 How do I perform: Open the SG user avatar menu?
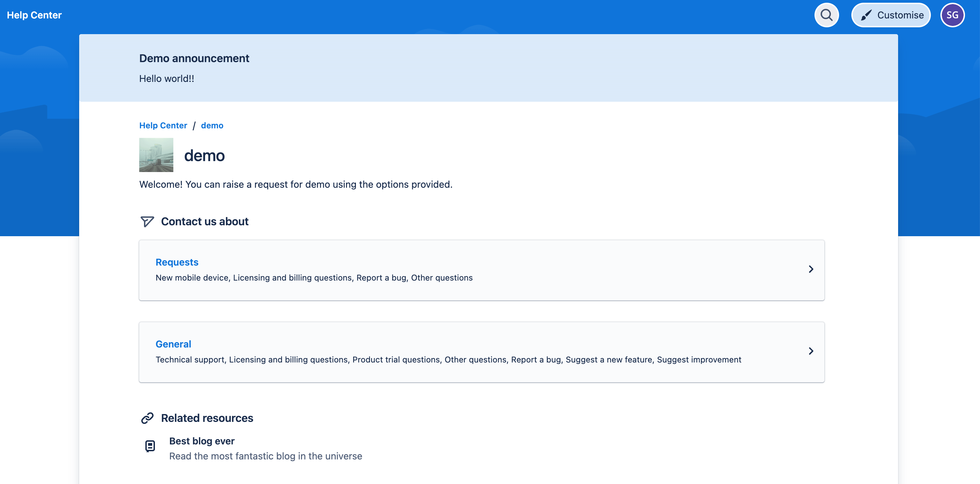click(952, 15)
